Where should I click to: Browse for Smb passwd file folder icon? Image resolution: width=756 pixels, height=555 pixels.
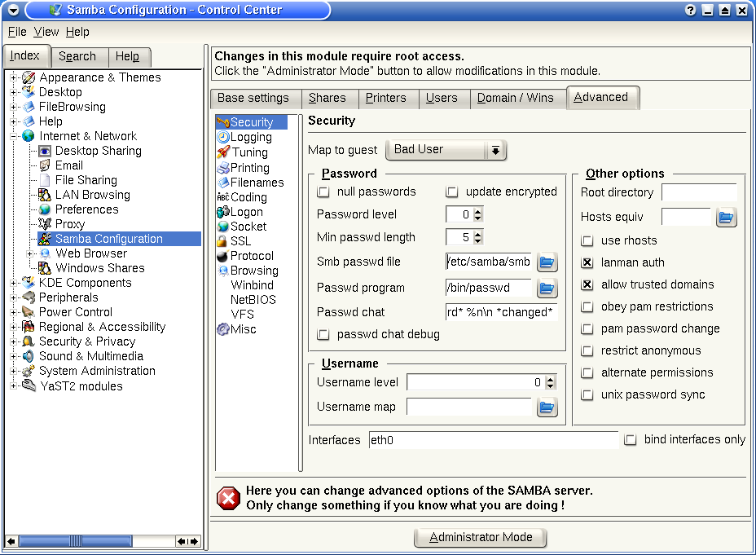[x=547, y=262]
